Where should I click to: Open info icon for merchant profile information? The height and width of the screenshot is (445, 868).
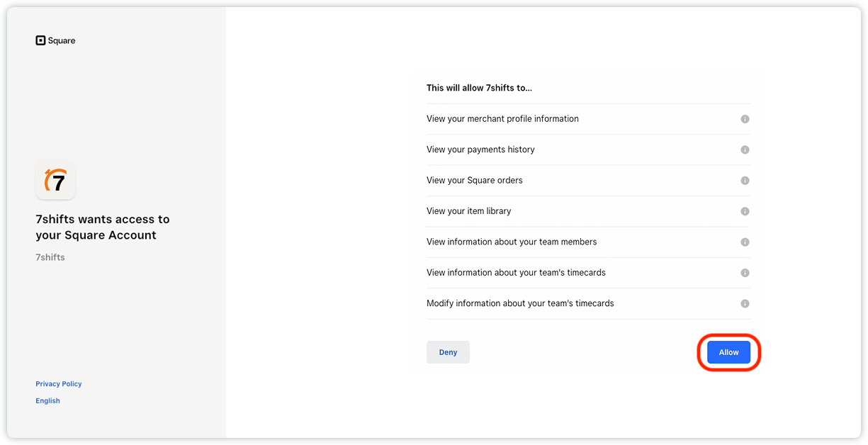pyautogui.click(x=745, y=119)
